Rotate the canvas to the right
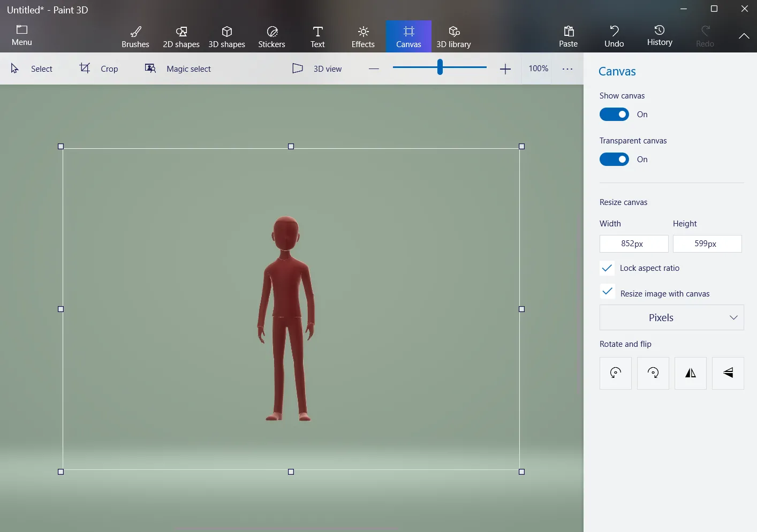This screenshot has width=757, height=532. (x=653, y=373)
